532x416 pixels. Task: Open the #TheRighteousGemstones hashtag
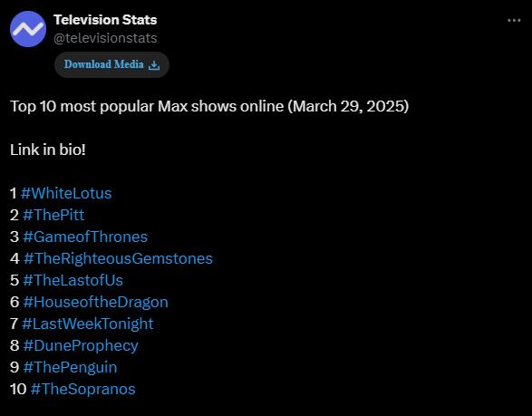(118, 258)
